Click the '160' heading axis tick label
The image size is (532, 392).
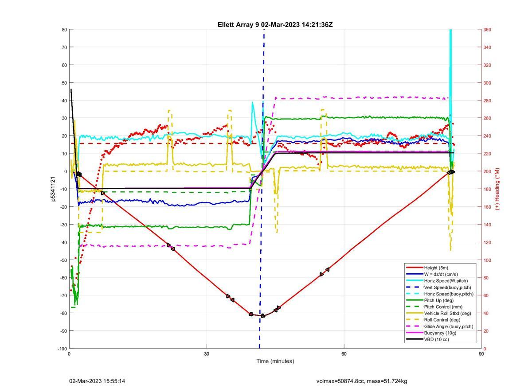click(x=487, y=207)
